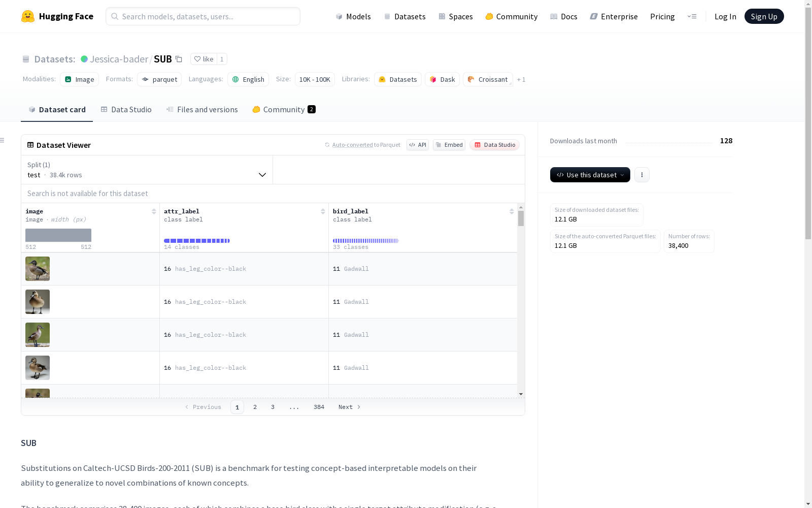Open the left-edge table of contents icon

click(3, 140)
